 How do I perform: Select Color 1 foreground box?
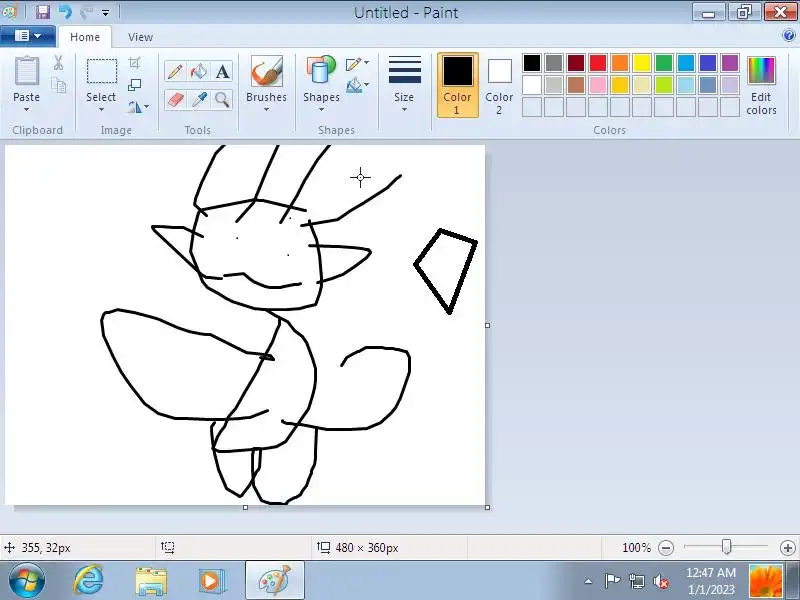click(x=458, y=85)
